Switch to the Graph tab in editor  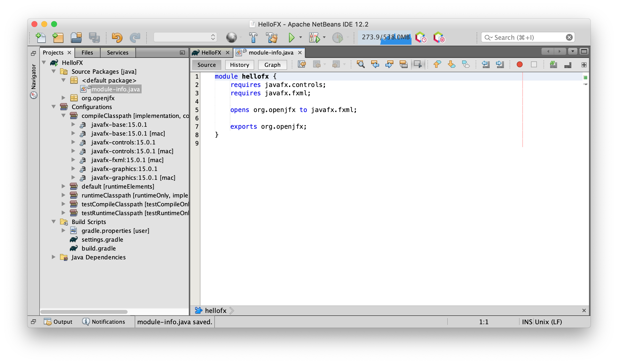(271, 65)
